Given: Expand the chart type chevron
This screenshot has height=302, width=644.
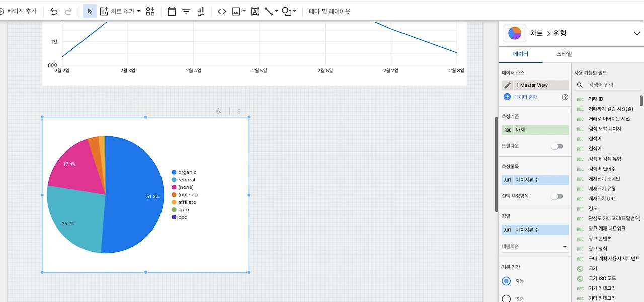Looking at the screenshot, I should tap(637, 33).
